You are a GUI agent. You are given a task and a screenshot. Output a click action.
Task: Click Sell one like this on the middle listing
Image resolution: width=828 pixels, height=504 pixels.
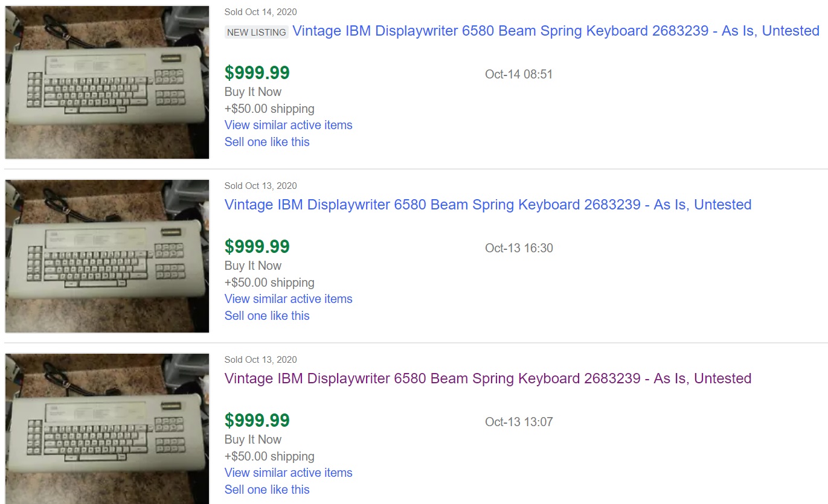click(x=267, y=316)
